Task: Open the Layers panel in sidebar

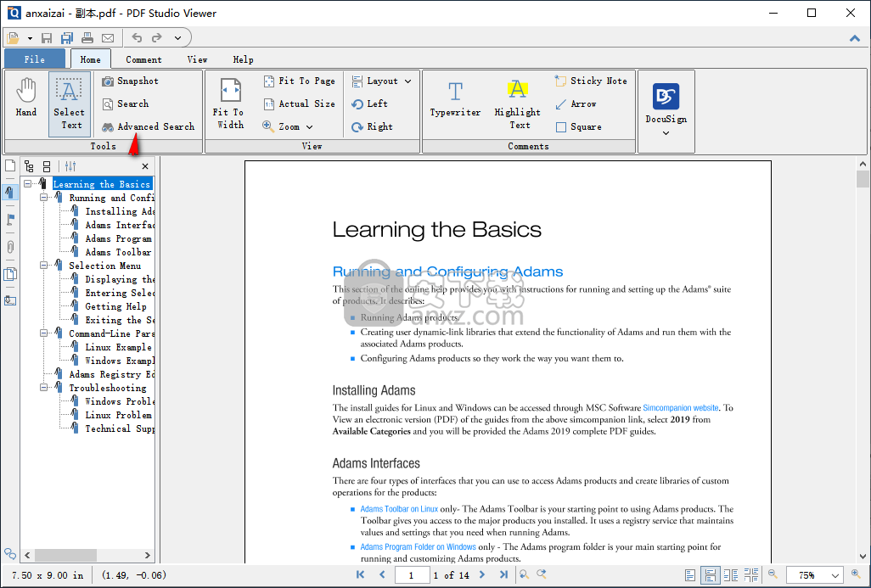Action: (10, 274)
